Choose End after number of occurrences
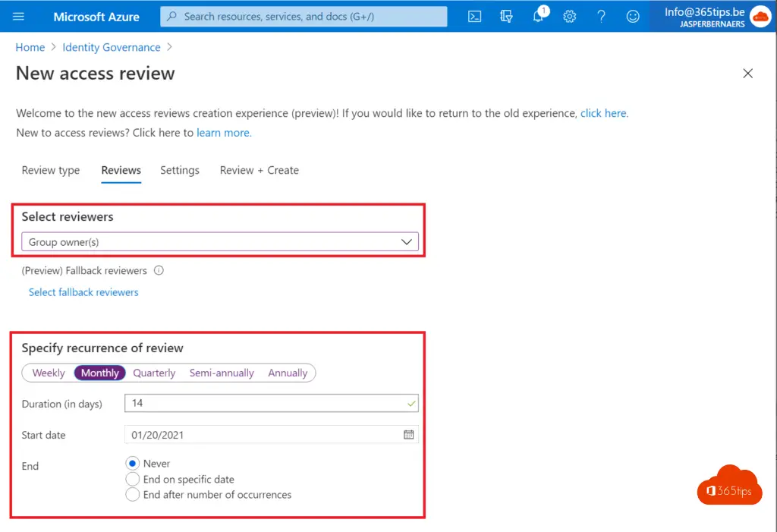The width and height of the screenshot is (777, 532). tap(132, 495)
